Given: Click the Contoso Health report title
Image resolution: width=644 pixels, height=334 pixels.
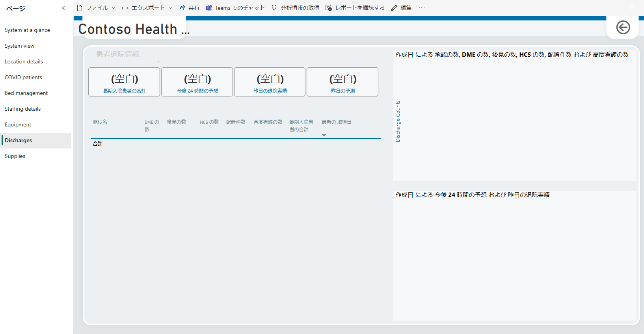Looking at the screenshot, I should 134,29.
